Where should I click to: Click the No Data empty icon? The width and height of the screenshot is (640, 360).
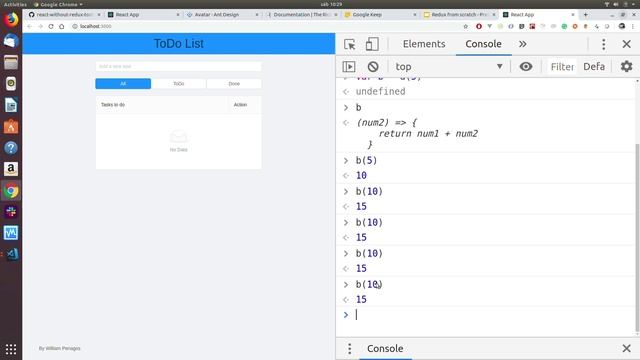178,137
